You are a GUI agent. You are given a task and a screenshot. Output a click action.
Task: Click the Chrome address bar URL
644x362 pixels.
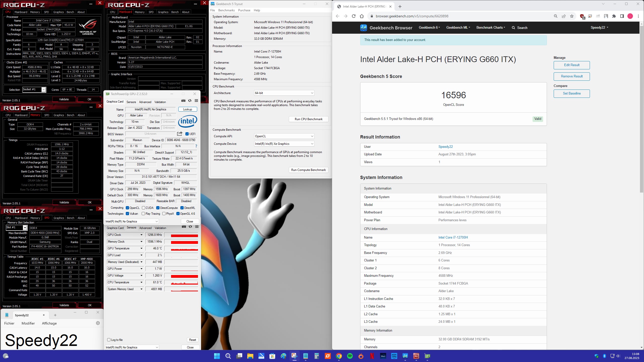point(412,16)
